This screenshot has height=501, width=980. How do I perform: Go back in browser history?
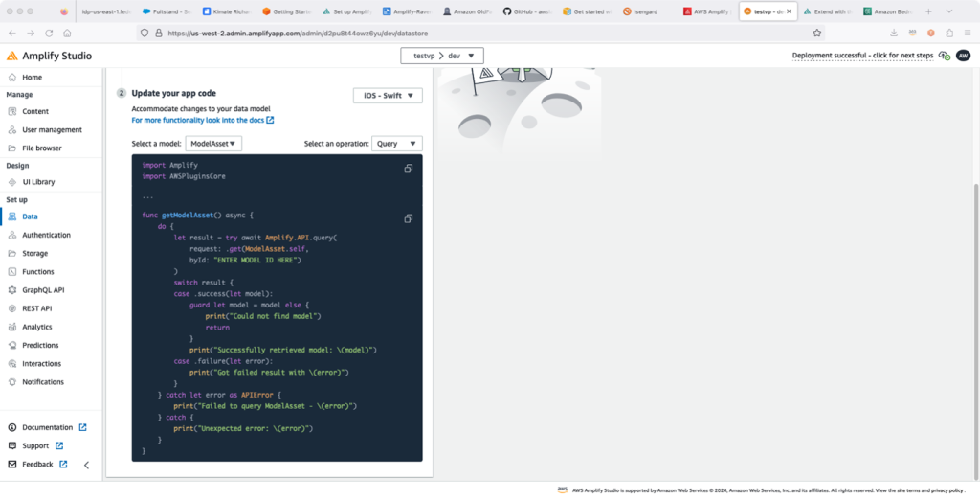point(13,34)
